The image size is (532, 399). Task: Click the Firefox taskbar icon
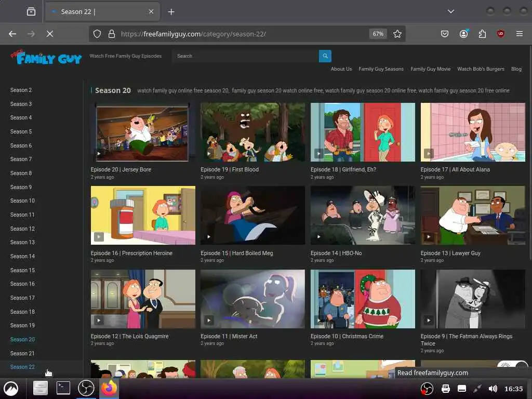109,388
